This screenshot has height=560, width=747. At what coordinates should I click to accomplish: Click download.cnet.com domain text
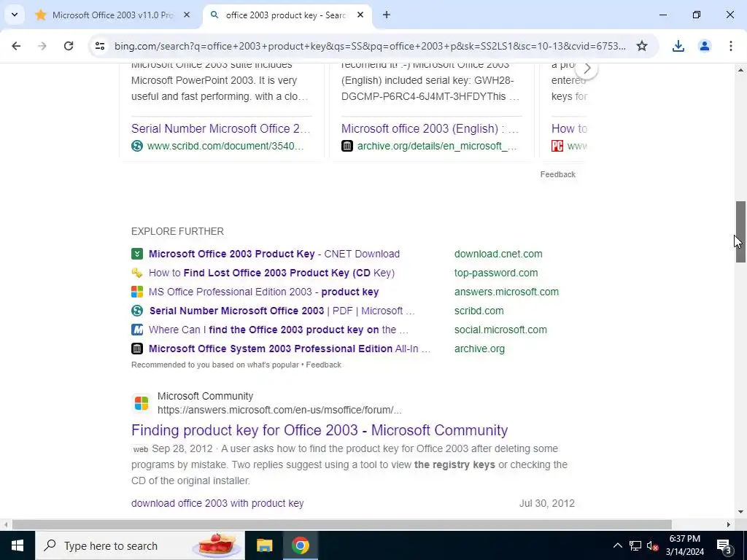pos(498,254)
